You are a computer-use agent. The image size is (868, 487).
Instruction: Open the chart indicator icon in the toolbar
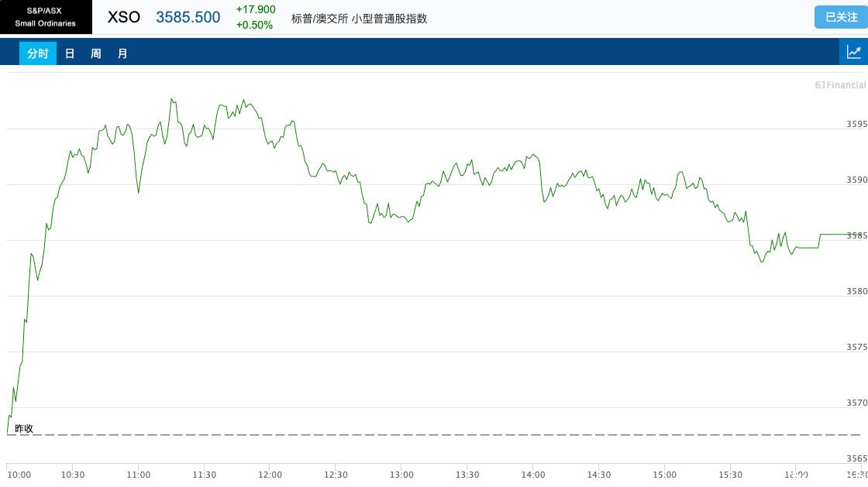point(853,52)
